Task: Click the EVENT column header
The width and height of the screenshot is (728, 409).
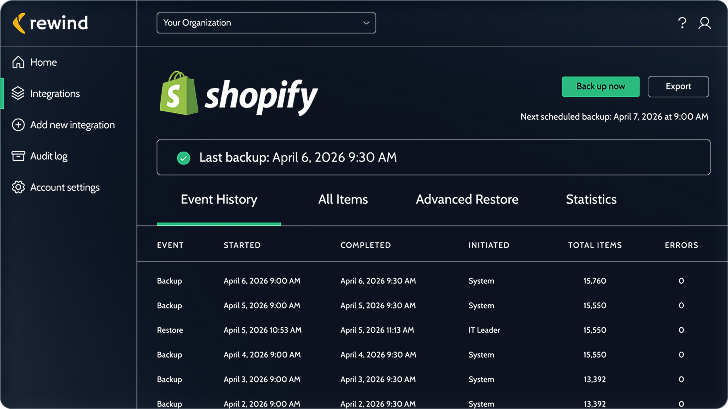Action: click(170, 245)
